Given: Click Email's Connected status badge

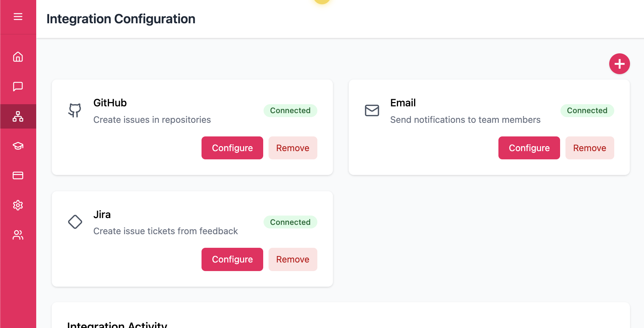Looking at the screenshot, I should pos(587,111).
